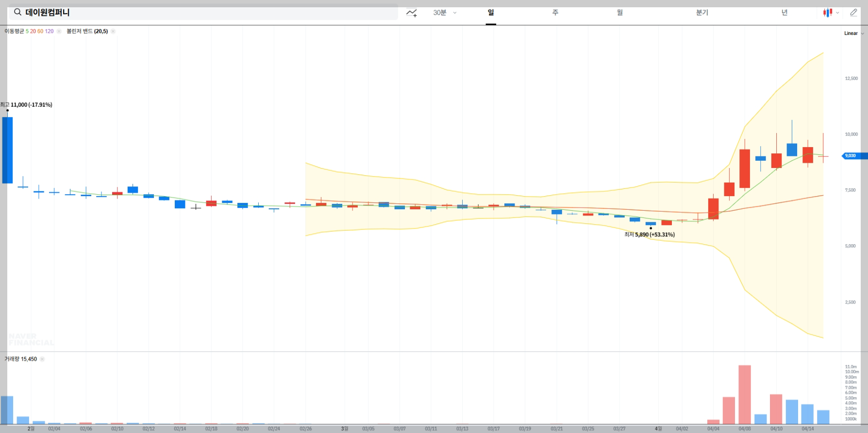Open the add indicator chart icon
Image resolution: width=868 pixels, height=433 pixels.
[x=412, y=13]
